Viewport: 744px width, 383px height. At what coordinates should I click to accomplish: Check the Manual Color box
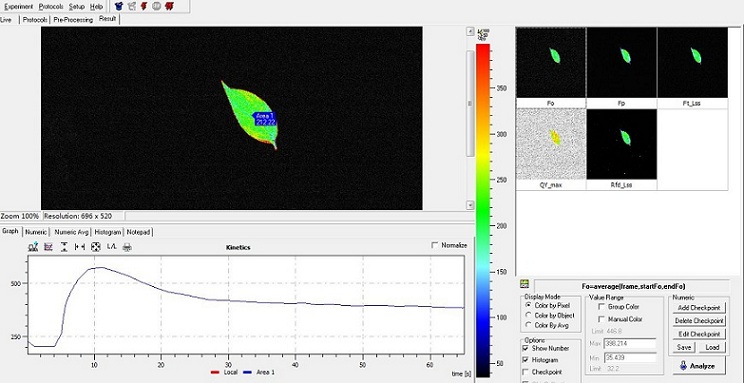[x=602, y=319]
